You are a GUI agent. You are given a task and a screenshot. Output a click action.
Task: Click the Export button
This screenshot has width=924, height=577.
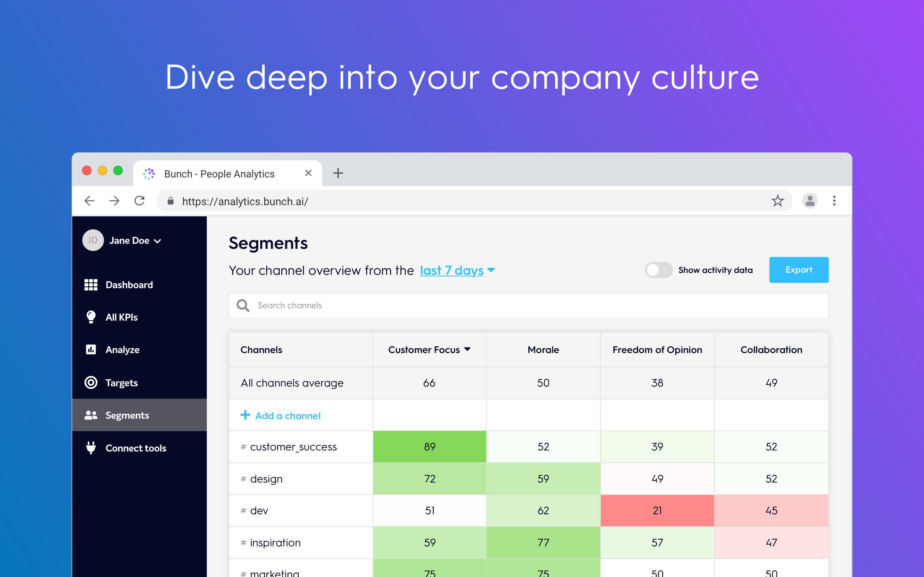pyautogui.click(x=798, y=270)
